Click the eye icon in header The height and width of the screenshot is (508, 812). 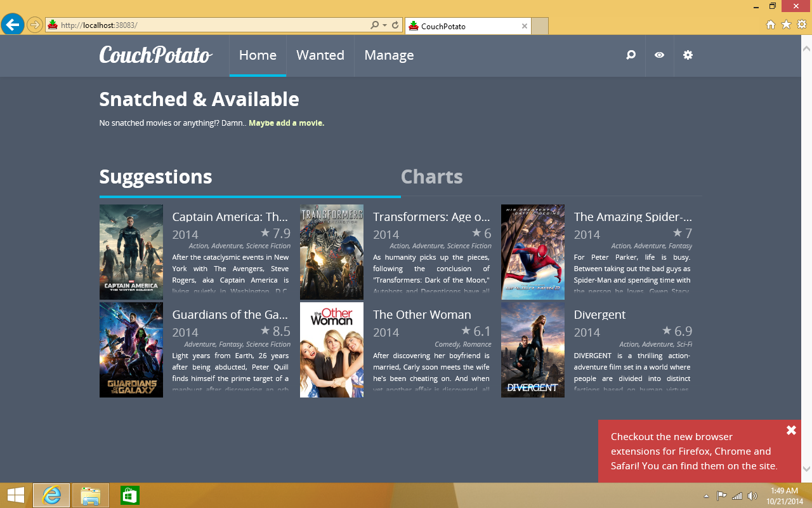click(660, 55)
